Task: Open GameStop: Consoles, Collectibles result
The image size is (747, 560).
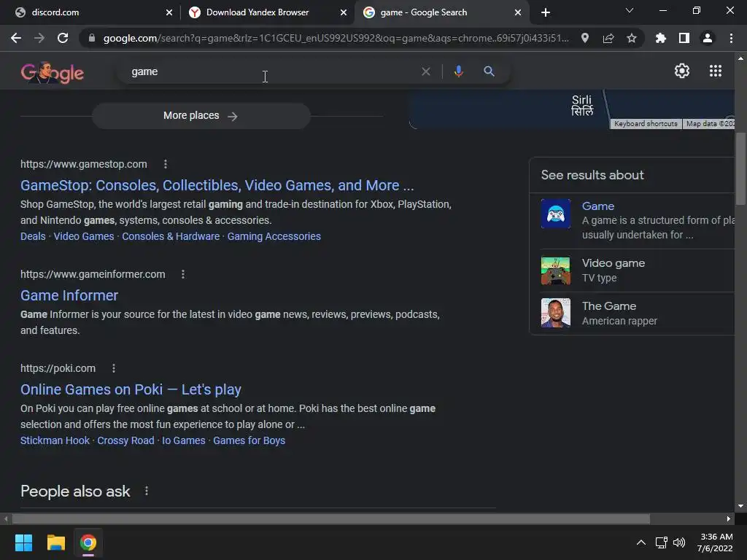Action: (217, 185)
